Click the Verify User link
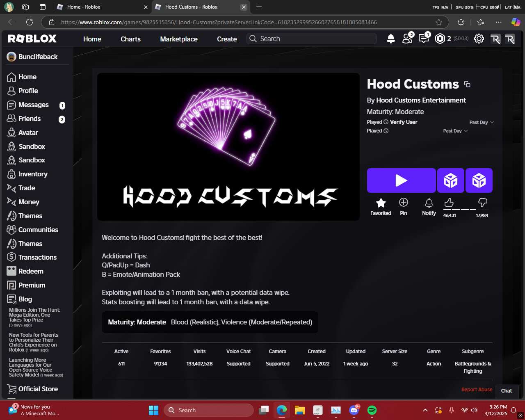Screen dimensions: 525x420 click(404, 122)
